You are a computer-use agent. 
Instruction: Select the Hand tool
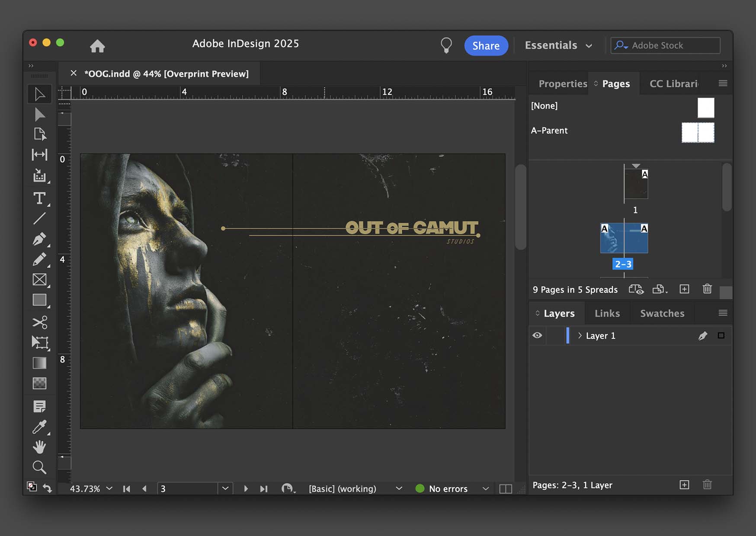coord(39,447)
